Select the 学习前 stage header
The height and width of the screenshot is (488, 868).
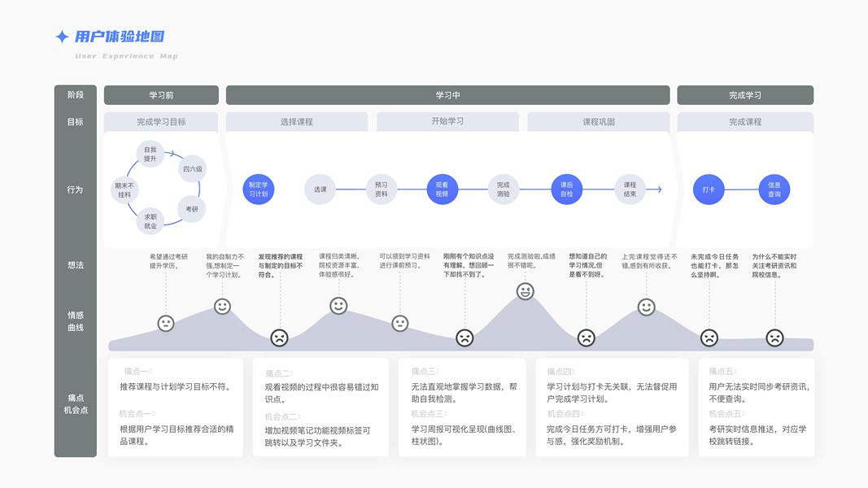tap(161, 95)
